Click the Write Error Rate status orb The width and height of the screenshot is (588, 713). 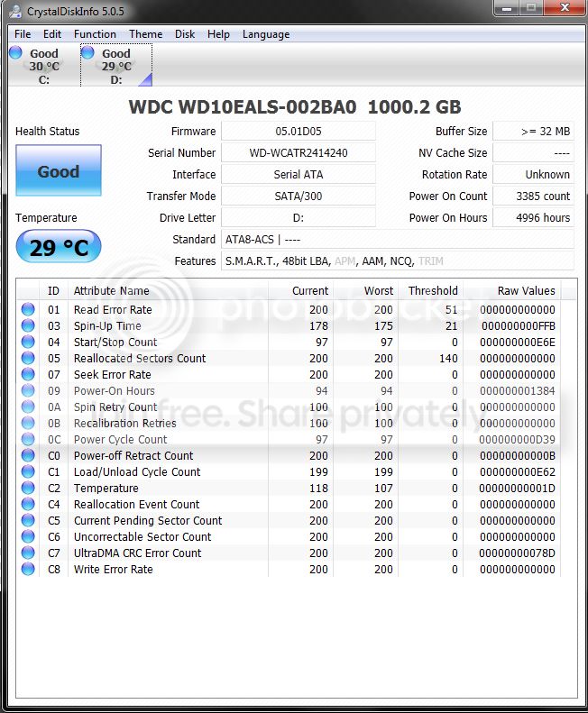tap(28, 569)
